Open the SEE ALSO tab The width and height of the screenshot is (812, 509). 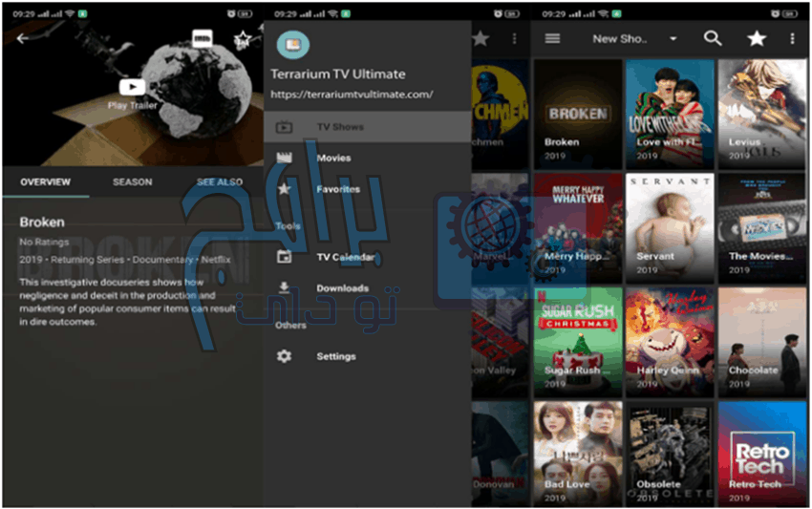point(219,181)
